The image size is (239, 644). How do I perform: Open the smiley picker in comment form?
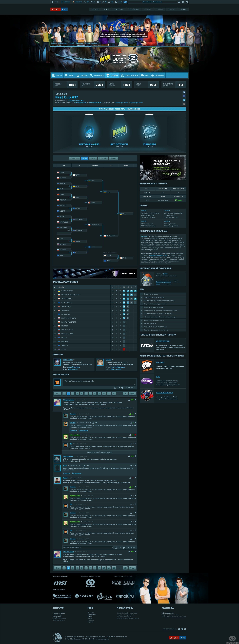(x=119, y=388)
